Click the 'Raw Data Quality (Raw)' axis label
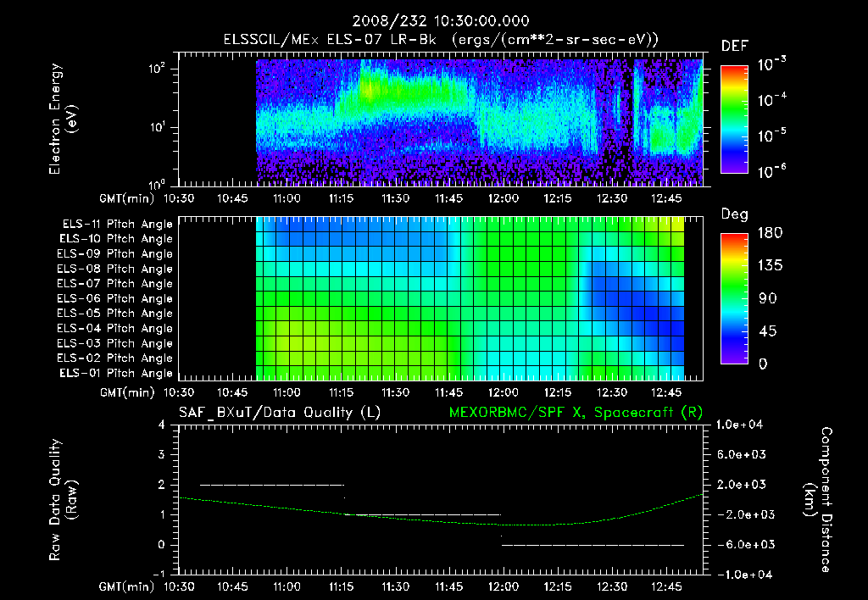Image resolution: width=868 pixels, height=600 pixels. pyautogui.click(x=63, y=500)
